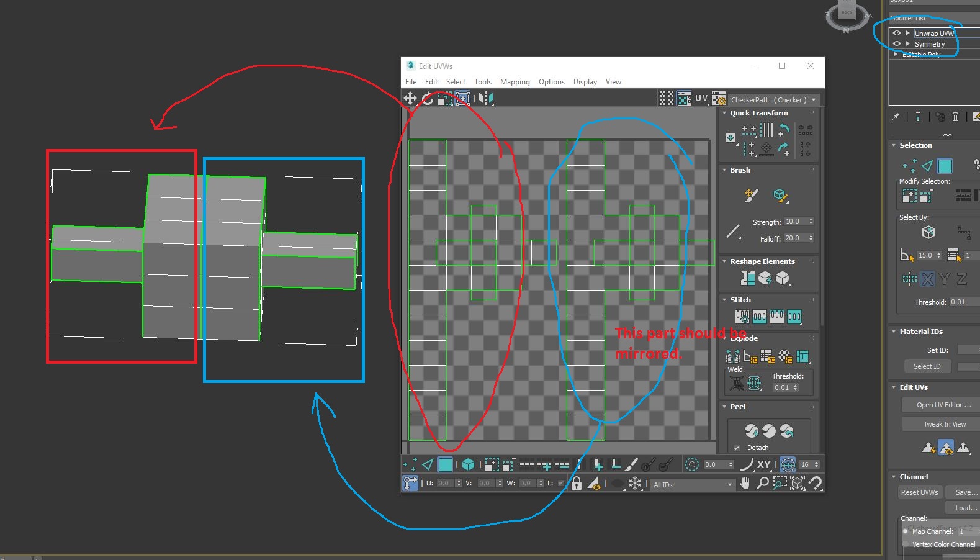The width and height of the screenshot is (980, 560).
Task: Select the Vertex Color Channel radio button
Action: pyautogui.click(x=906, y=544)
